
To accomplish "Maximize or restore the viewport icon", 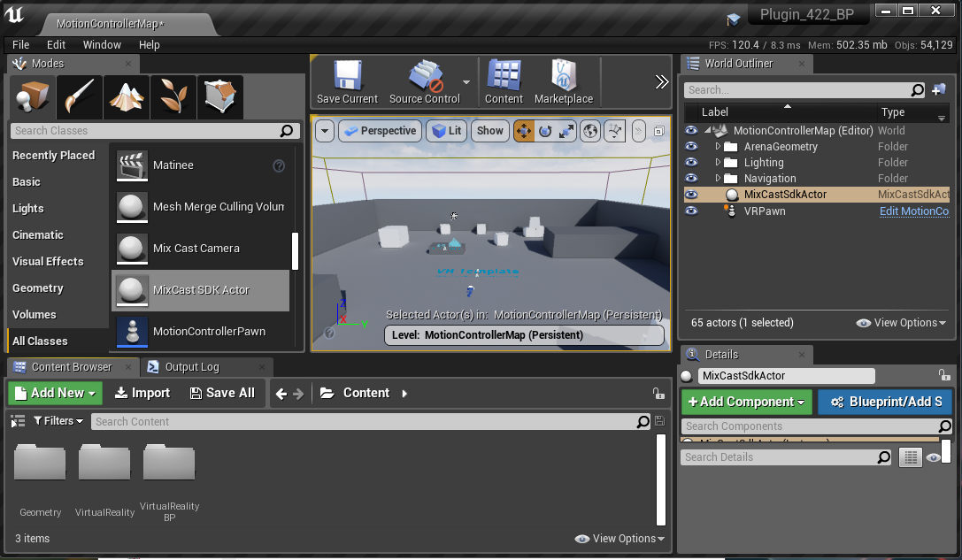I will [659, 131].
